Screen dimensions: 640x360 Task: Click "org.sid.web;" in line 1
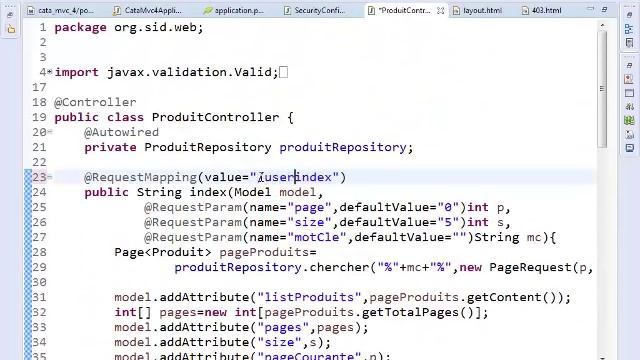(x=158, y=28)
